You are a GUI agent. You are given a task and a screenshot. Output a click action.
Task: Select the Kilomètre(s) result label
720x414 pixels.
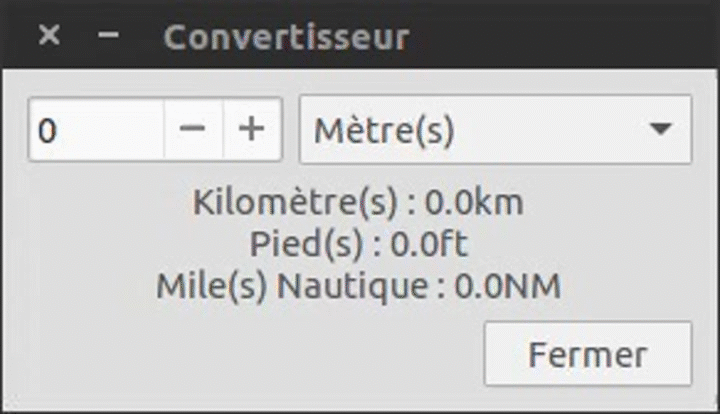point(298,203)
